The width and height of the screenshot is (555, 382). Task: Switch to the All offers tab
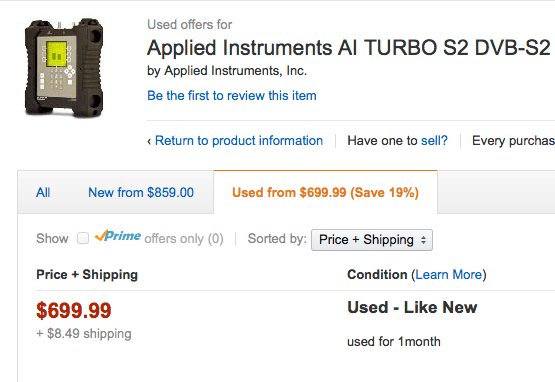tap(43, 193)
